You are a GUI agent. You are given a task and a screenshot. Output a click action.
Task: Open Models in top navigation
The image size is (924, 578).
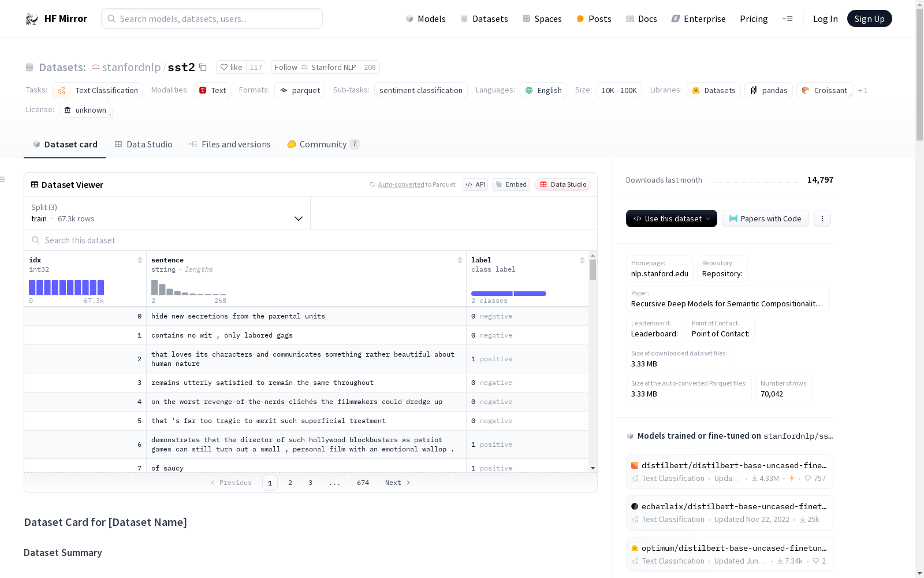426,18
